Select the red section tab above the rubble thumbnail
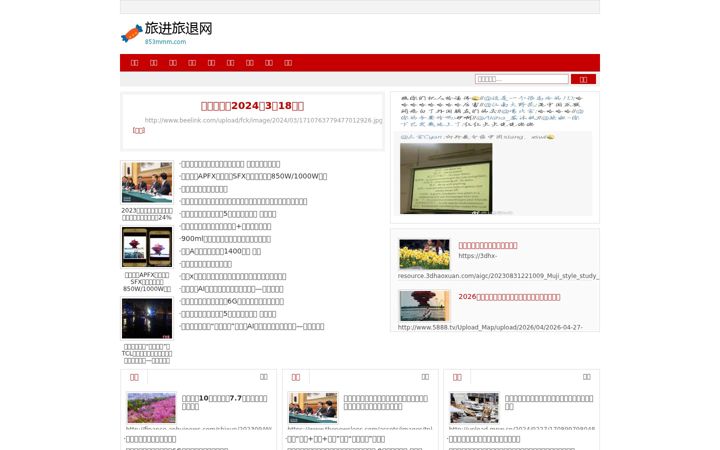The image size is (720, 450). 457,377
